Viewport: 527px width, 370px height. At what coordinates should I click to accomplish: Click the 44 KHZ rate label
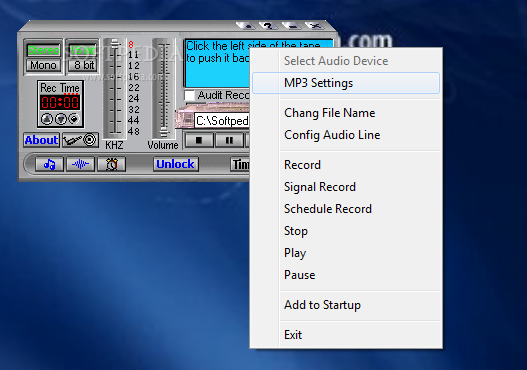133,120
